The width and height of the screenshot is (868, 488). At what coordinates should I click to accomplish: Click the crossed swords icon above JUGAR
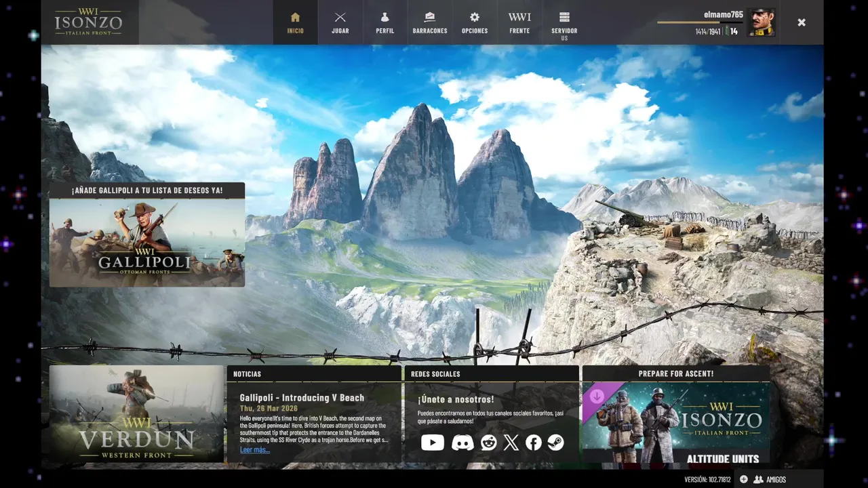pos(340,17)
